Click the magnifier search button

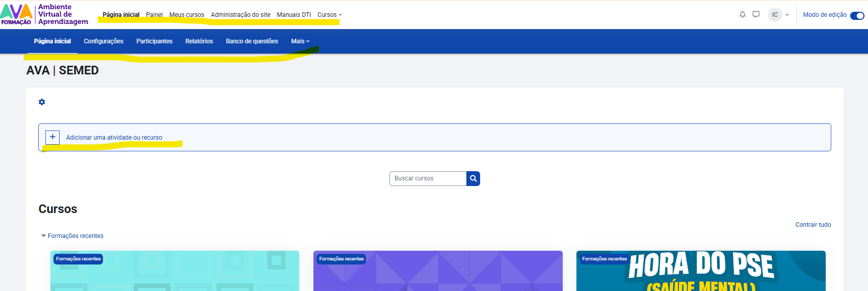tap(473, 178)
